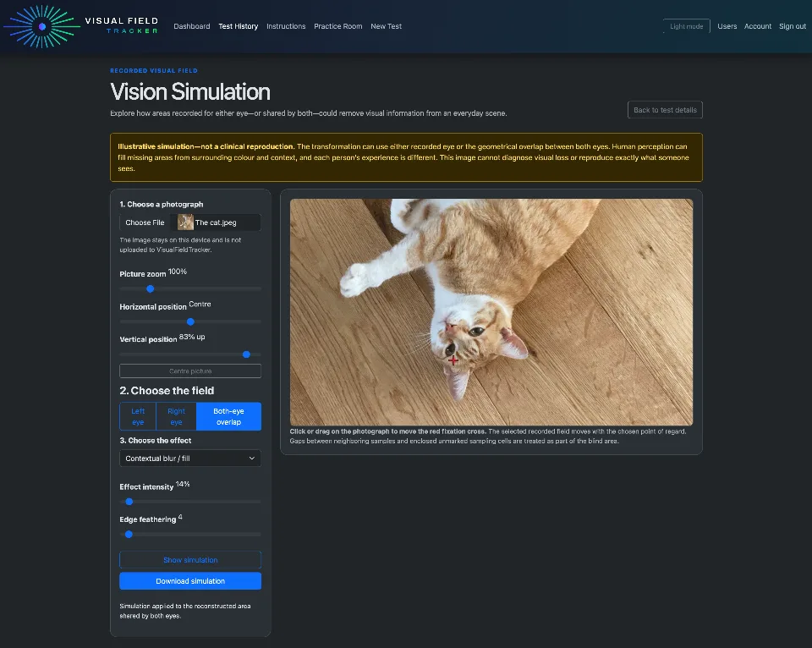Open the Users page
Viewport: 812px width, 648px height.
point(727,26)
